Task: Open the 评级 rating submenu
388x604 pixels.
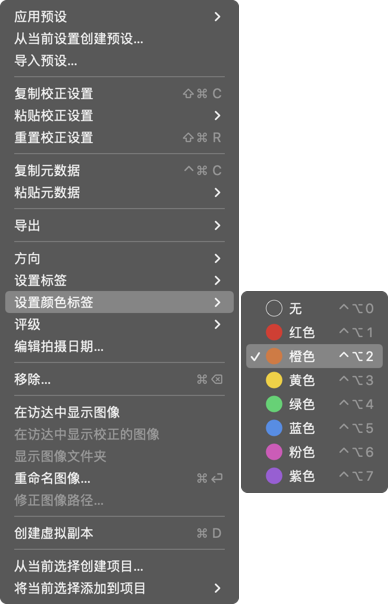Action: coord(119,324)
